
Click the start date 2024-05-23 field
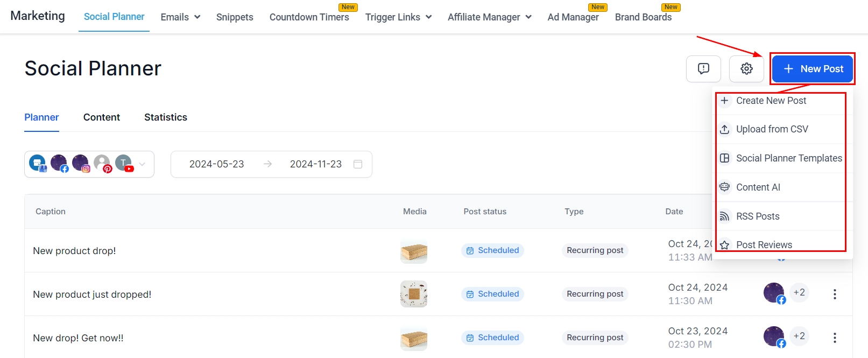point(216,164)
